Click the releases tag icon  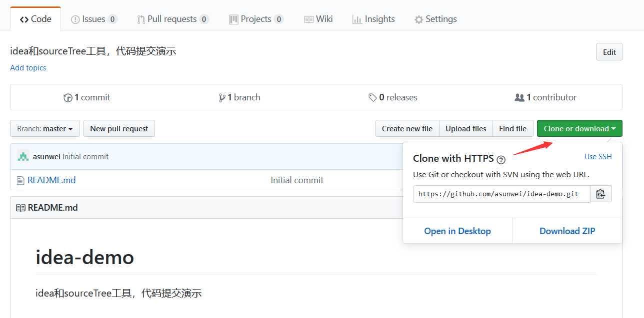[x=372, y=98]
